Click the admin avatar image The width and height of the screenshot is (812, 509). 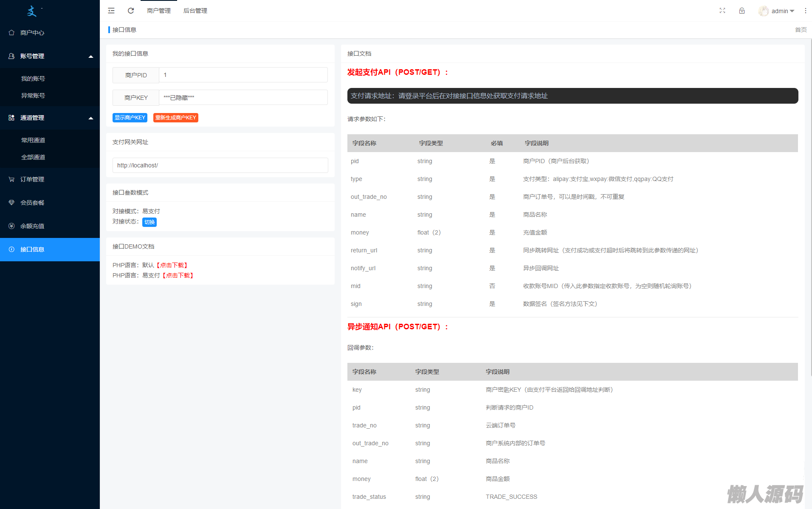pyautogui.click(x=763, y=11)
